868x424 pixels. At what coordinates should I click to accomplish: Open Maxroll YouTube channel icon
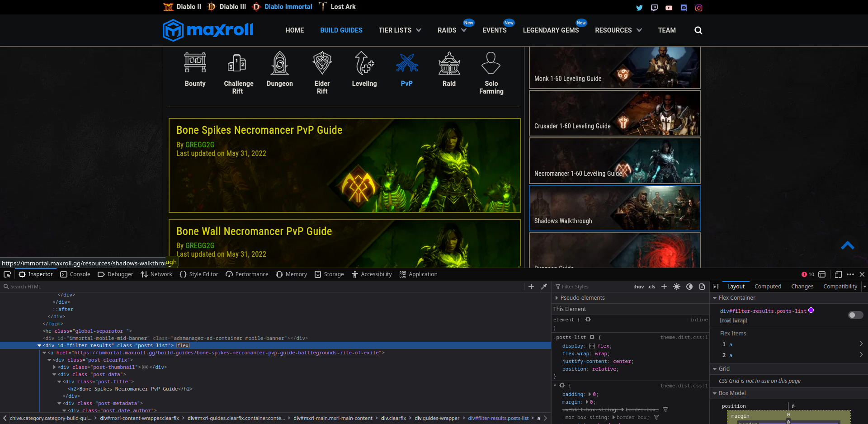(669, 8)
